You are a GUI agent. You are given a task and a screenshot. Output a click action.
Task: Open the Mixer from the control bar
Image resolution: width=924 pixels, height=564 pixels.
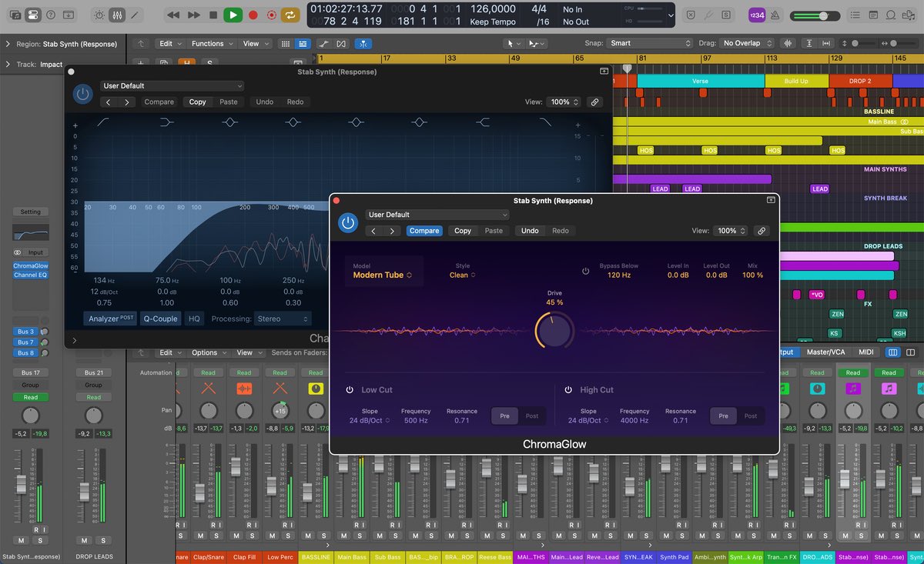[x=117, y=15]
